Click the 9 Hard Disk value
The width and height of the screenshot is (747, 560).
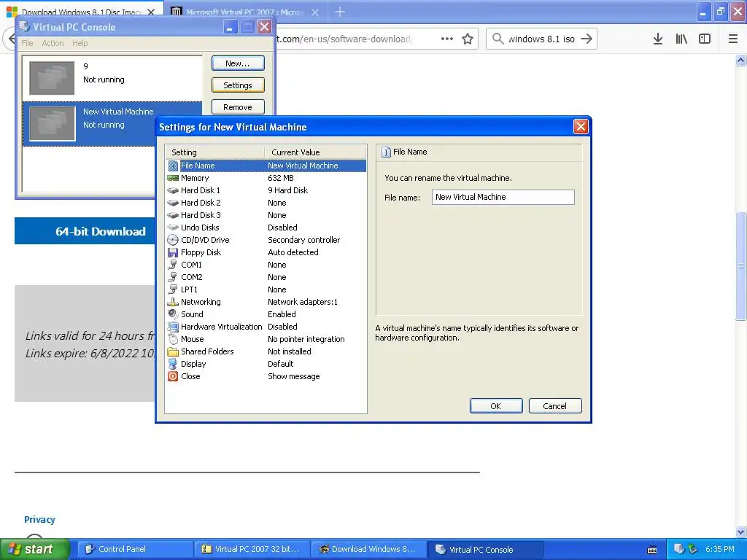287,190
